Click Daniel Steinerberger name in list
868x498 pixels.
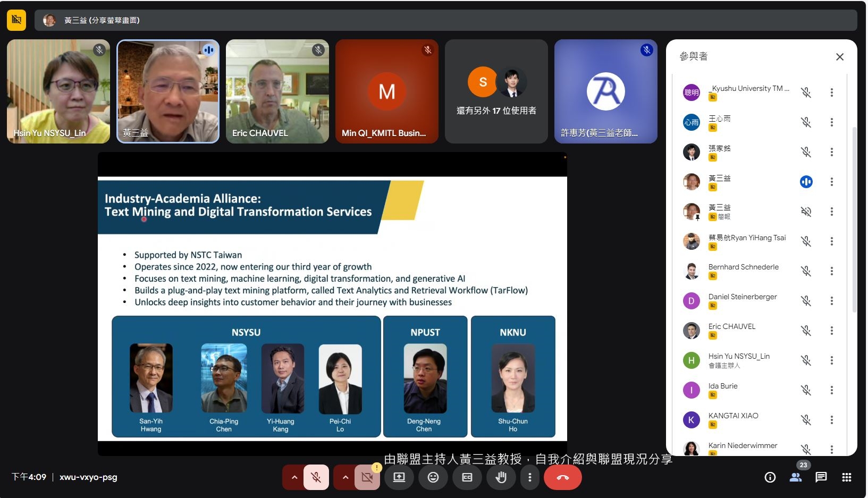743,297
